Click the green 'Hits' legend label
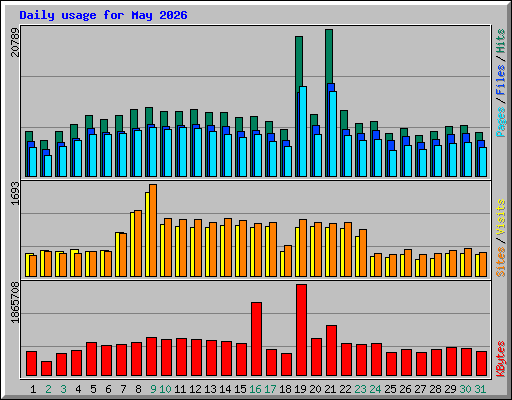Image resolution: width=512 pixels, height=400 pixels. pos(501,41)
